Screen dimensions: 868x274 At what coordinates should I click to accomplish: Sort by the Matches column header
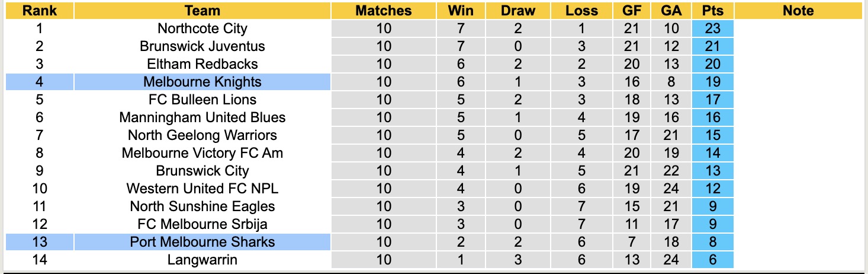[383, 11]
